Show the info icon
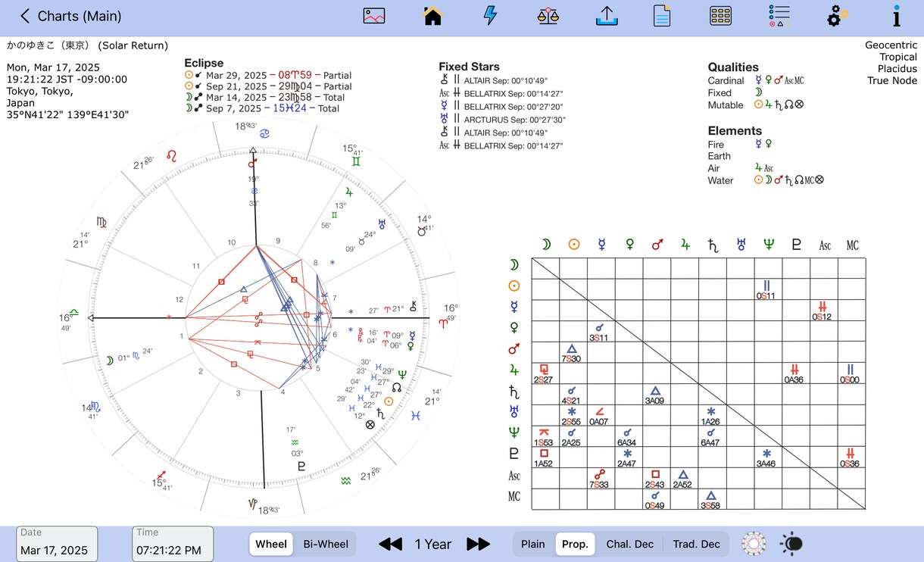The width and height of the screenshot is (924, 562). (897, 16)
